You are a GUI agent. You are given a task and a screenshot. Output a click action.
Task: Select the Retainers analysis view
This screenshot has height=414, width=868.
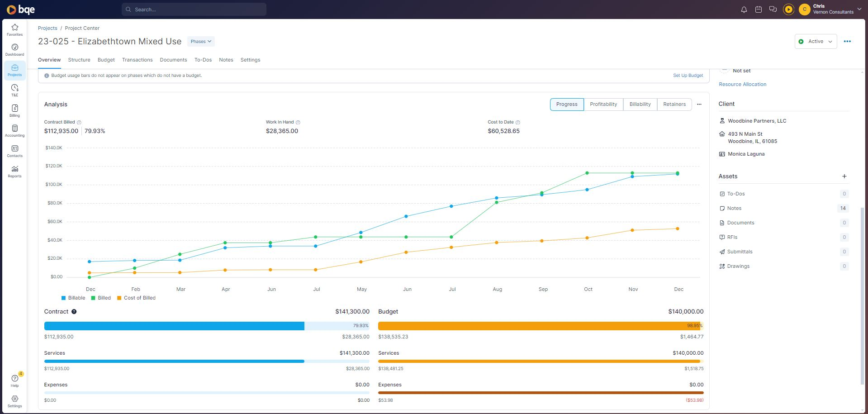pyautogui.click(x=674, y=105)
